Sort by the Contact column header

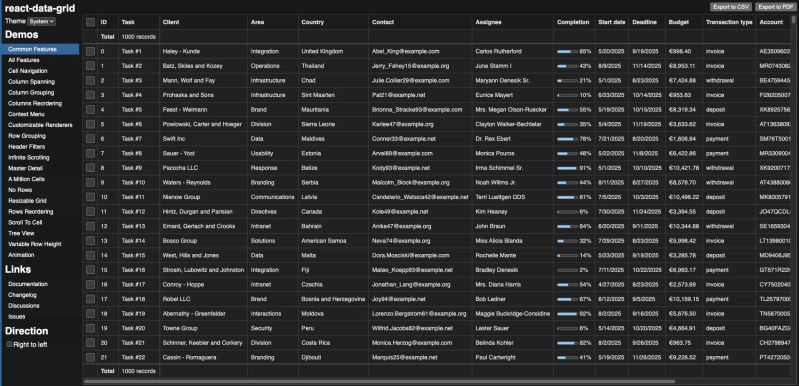point(420,22)
